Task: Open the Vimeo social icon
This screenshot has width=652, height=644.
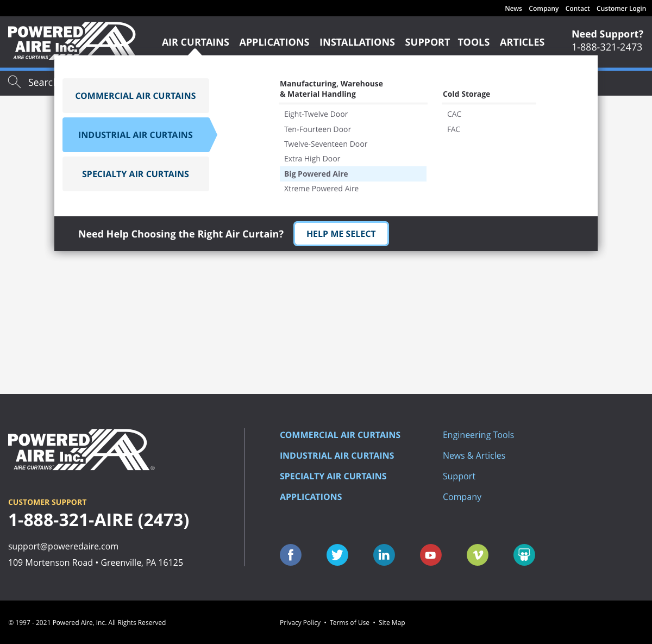Action: coord(478,555)
